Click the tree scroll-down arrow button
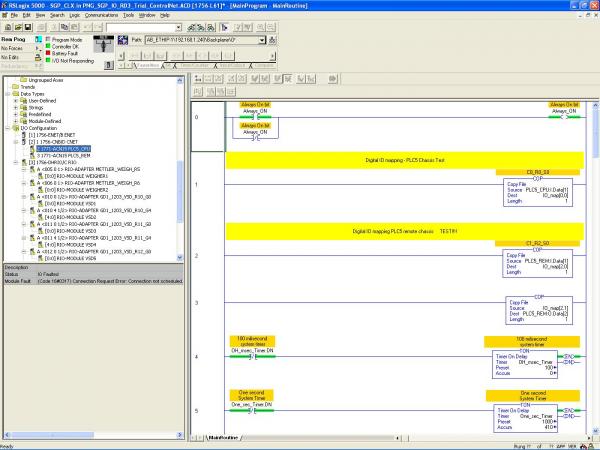This screenshot has height=450, width=600. (x=180, y=258)
